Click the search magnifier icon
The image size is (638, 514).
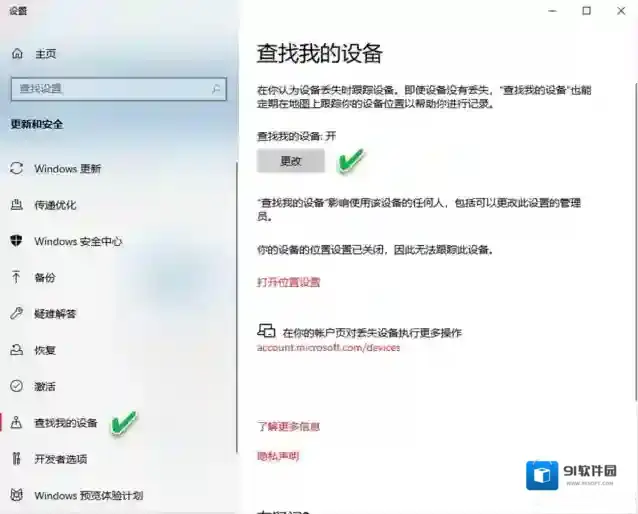click(217, 89)
